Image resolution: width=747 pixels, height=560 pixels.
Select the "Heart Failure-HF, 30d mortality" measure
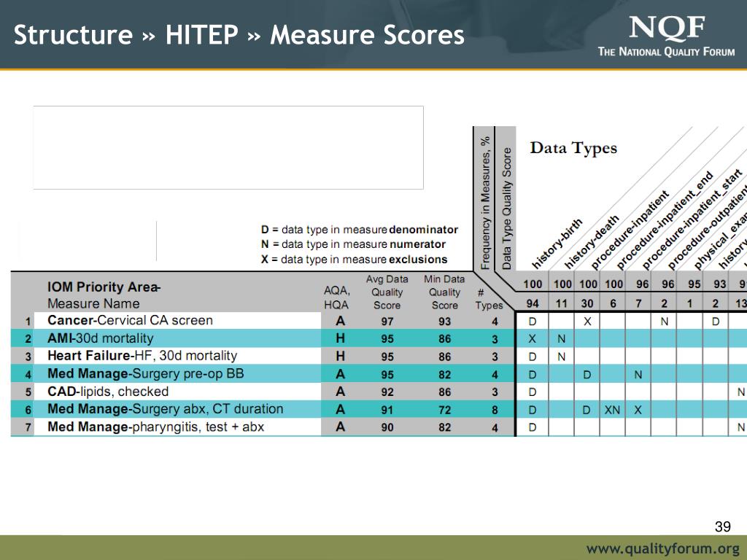[x=142, y=356]
